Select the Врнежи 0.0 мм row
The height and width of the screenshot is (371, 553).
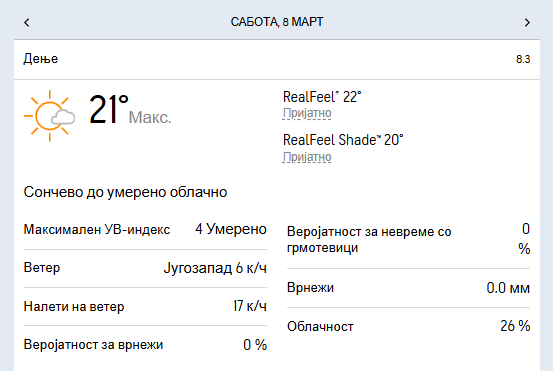pos(408,288)
